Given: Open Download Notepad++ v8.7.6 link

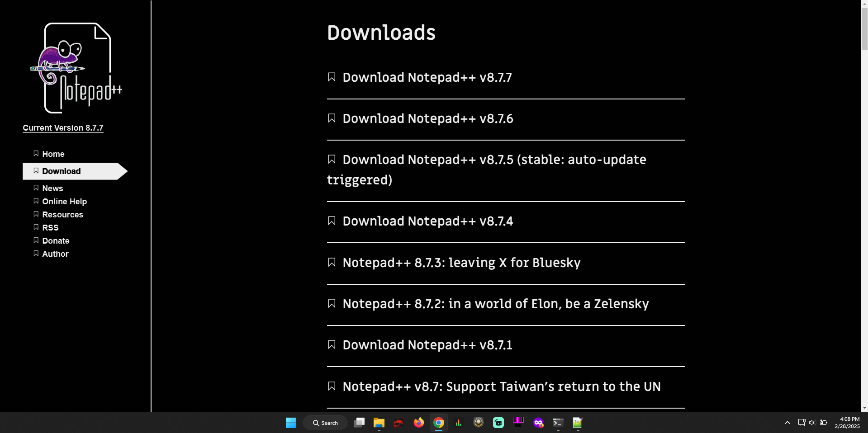Looking at the screenshot, I should point(428,119).
